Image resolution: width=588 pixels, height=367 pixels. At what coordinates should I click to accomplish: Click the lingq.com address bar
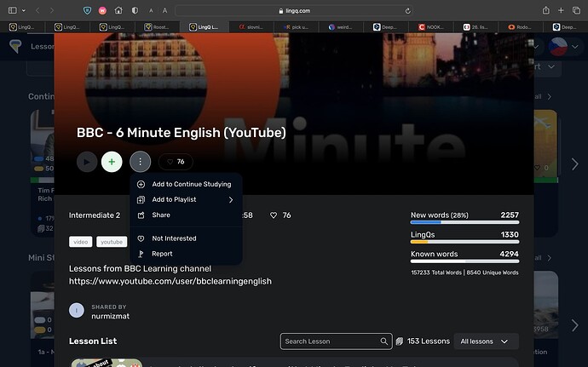(x=294, y=11)
